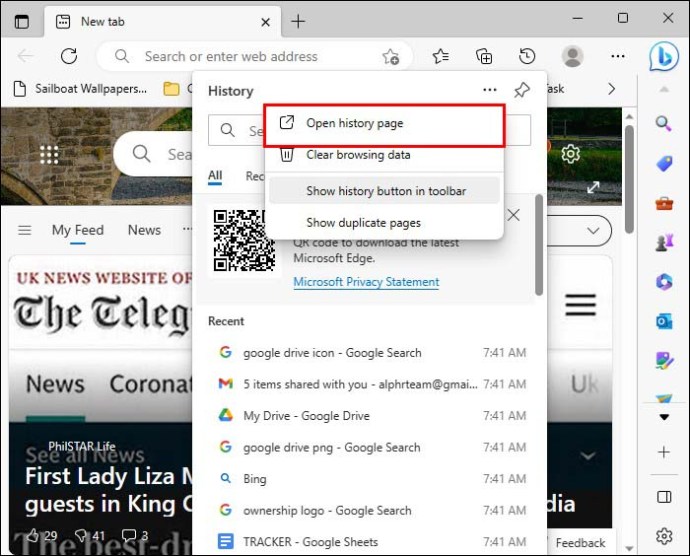Open Telegraph hamburger menu

point(580,305)
